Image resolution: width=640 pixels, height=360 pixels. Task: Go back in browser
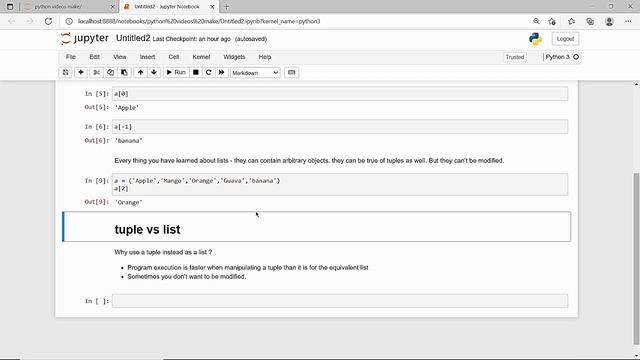click(11, 21)
